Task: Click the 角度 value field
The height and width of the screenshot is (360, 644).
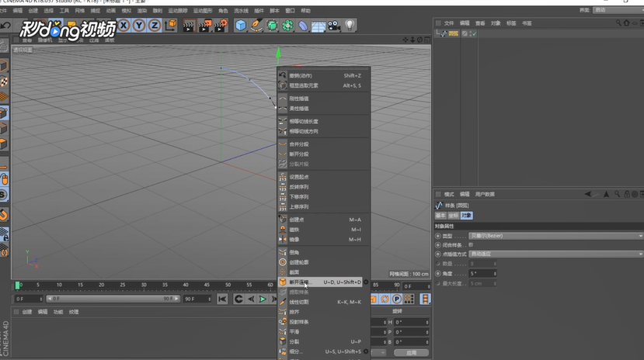Action: tap(481, 273)
